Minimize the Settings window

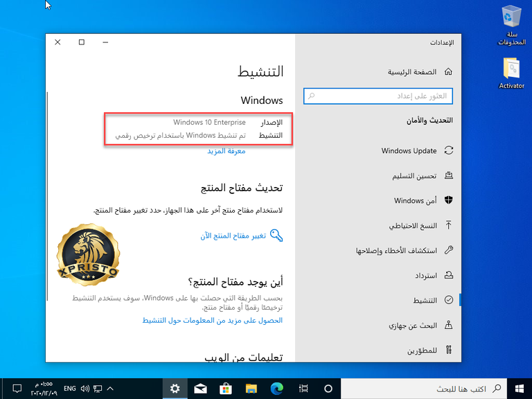click(105, 42)
